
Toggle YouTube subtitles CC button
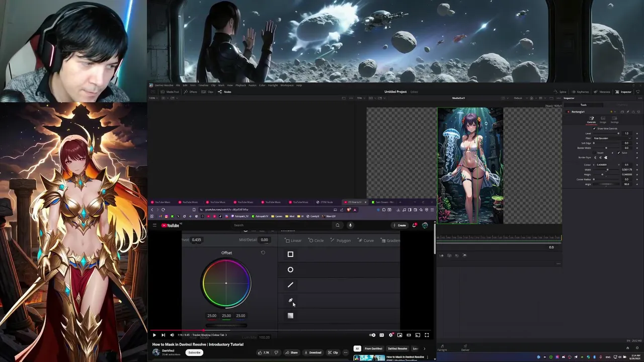point(382,335)
